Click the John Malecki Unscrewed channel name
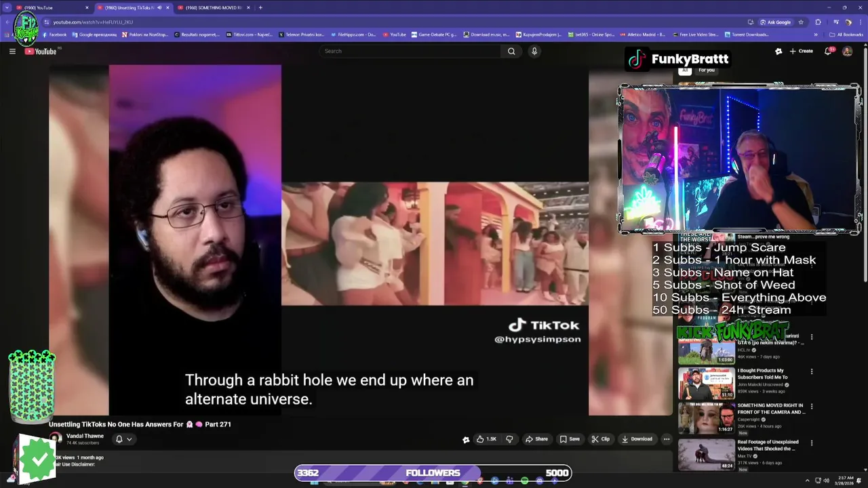Viewport: 868px width, 488px height. [760, 385]
